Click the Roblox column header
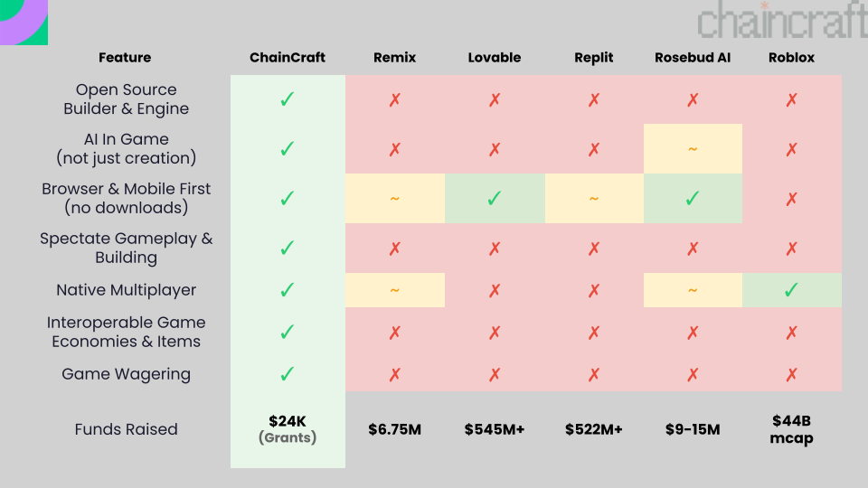The image size is (868, 488). (x=792, y=58)
